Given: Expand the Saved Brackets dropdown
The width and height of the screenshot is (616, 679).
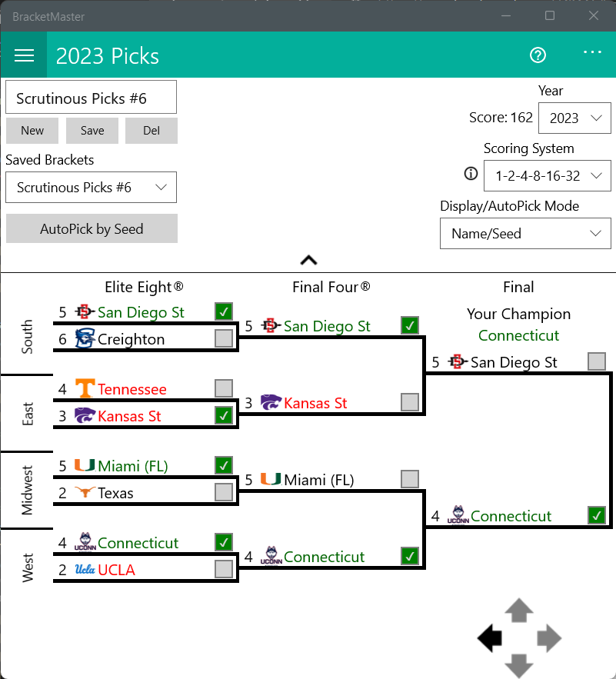Looking at the screenshot, I should 92,188.
